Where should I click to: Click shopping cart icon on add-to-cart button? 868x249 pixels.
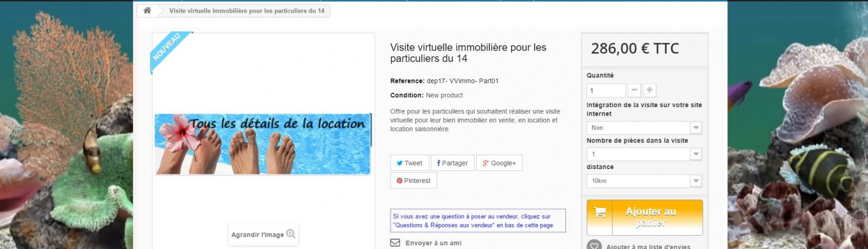pyautogui.click(x=599, y=213)
